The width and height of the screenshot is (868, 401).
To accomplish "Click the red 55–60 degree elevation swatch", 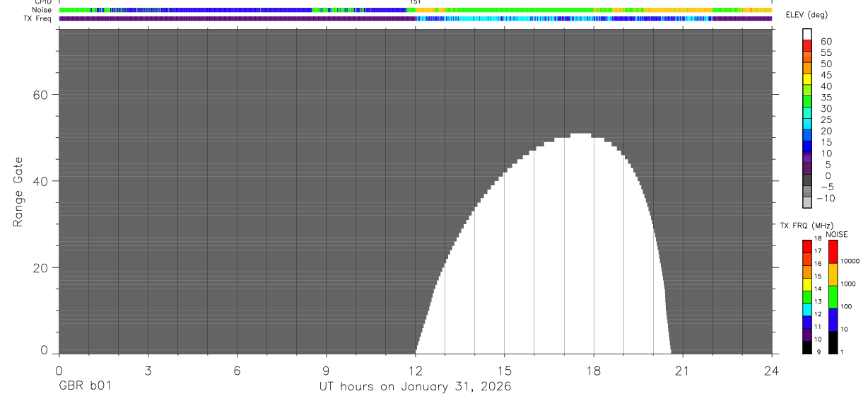I will 807,45.
